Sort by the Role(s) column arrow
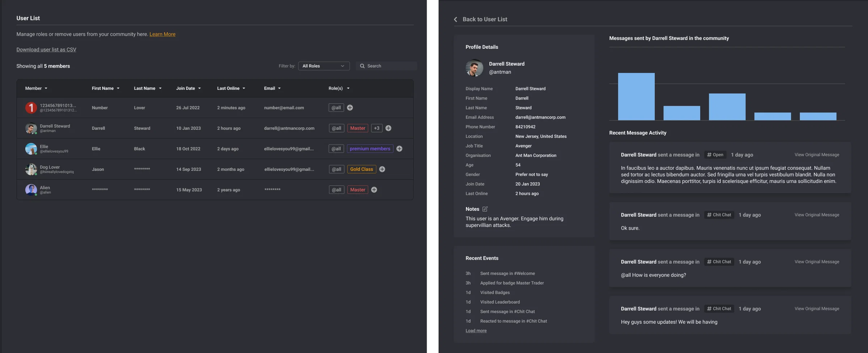The height and width of the screenshot is (353, 868). (x=348, y=88)
